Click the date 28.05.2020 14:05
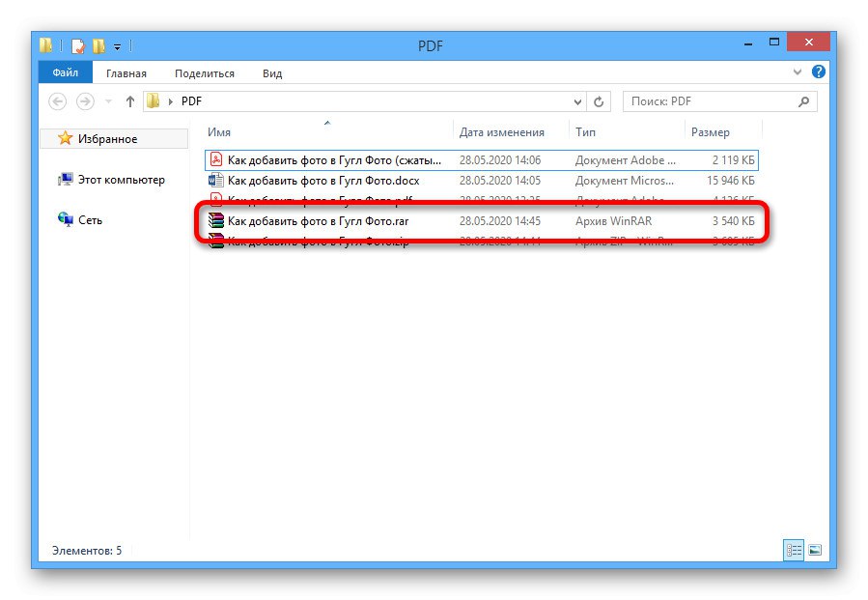Screen dimensions: 868x600 (500, 181)
